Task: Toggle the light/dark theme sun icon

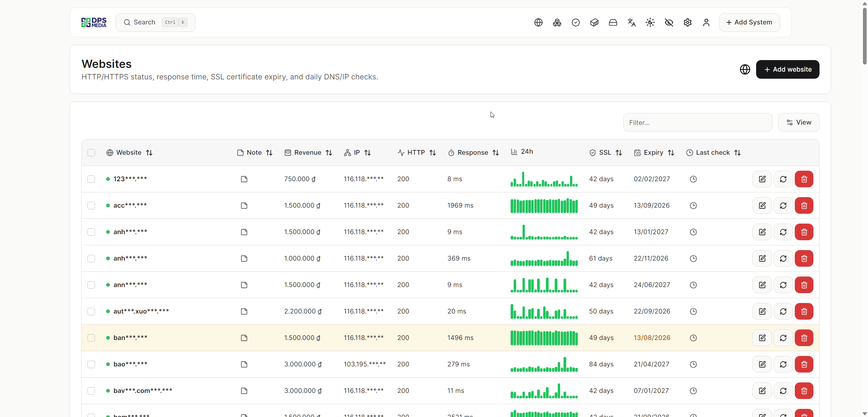Action: point(650,22)
